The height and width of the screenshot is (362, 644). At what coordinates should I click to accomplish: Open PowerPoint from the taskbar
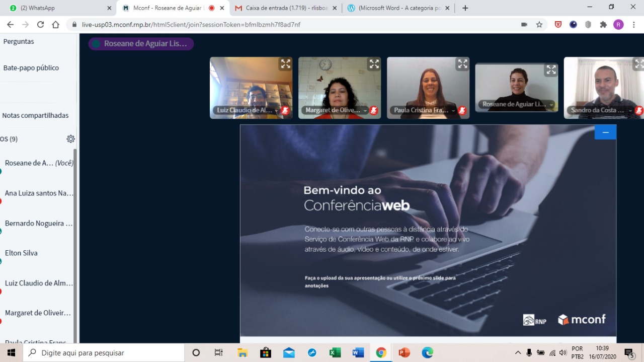coord(405,352)
